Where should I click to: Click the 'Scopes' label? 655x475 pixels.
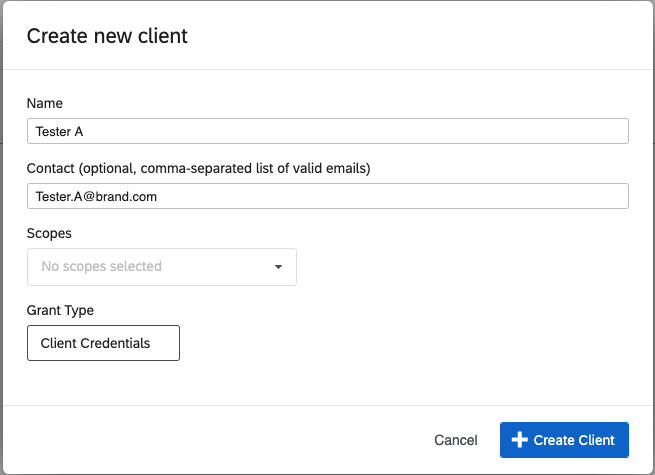[x=49, y=233]
